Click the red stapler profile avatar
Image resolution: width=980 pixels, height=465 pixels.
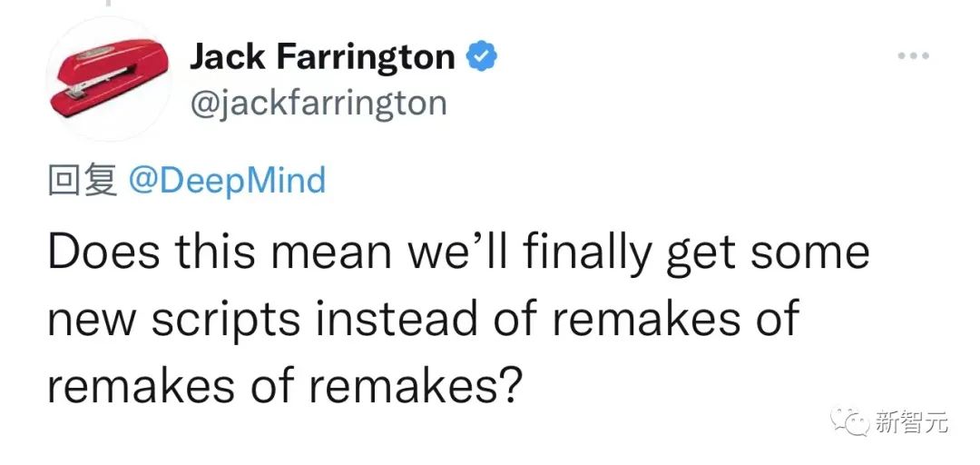(x=108, y=79)
